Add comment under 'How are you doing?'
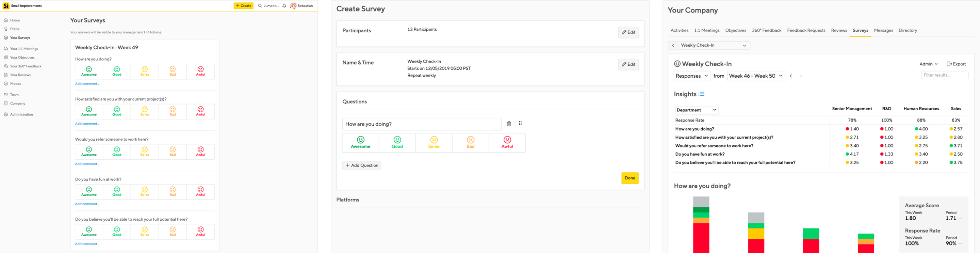The width and height of the screenshot is (980, 253). pyautogui.click(x=87, y=84)
